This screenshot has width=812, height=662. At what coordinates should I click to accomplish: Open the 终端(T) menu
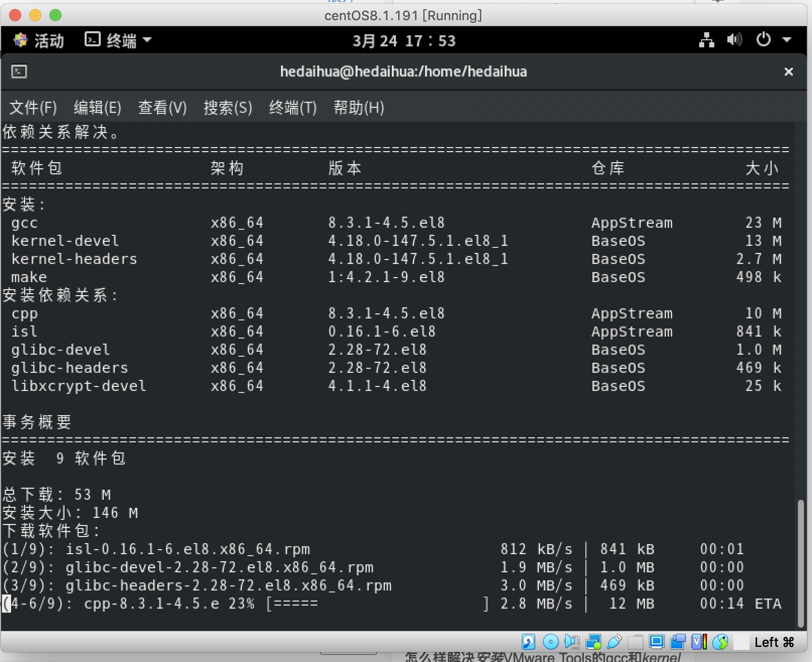tap(293, 107)
